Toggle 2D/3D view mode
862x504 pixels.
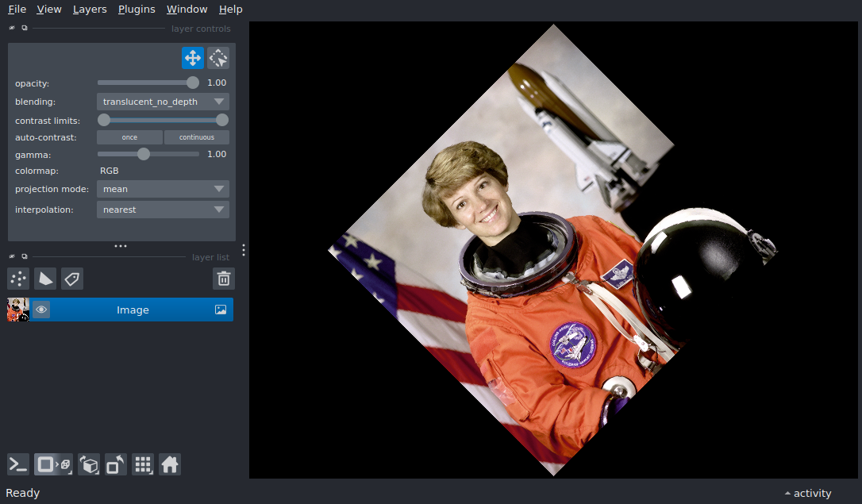click(x=53, y=464)
